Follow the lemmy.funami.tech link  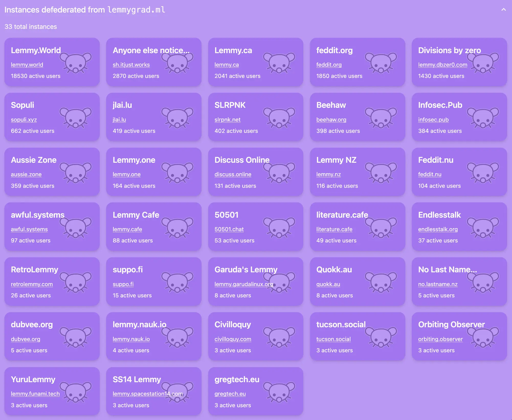coord(35,394)
